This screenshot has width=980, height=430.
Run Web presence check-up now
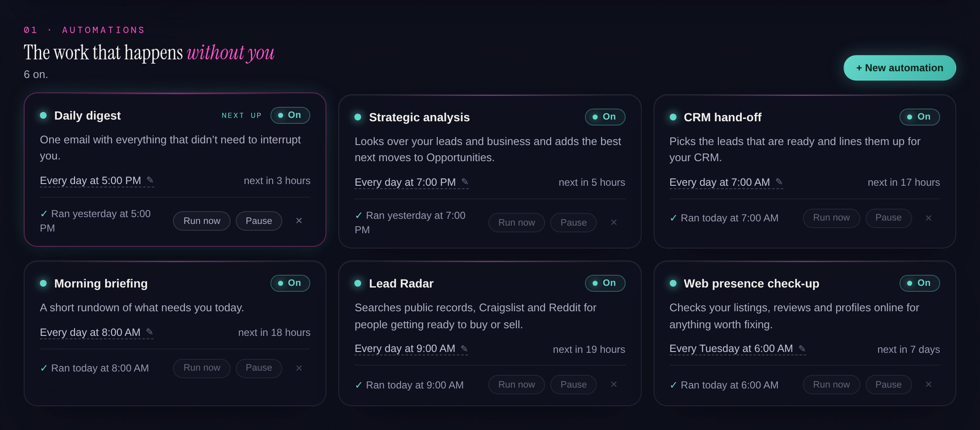pyautogui.click(x=831, y=385)
